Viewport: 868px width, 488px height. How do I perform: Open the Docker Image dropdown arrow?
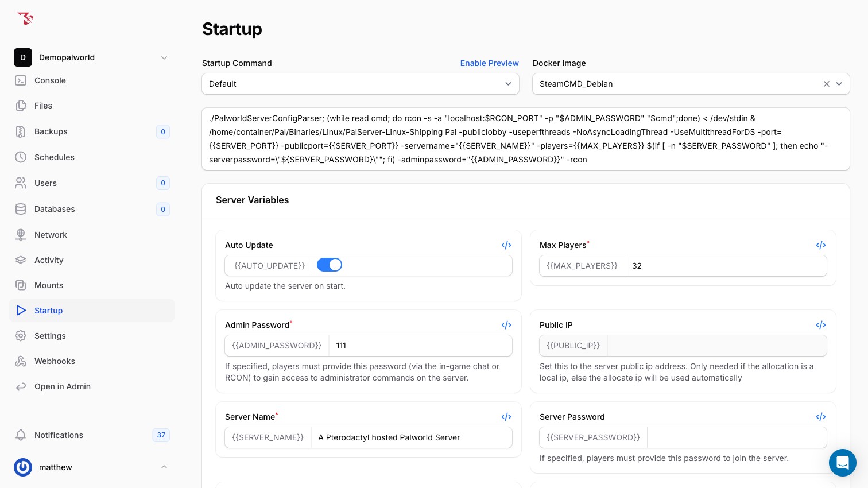839,84
